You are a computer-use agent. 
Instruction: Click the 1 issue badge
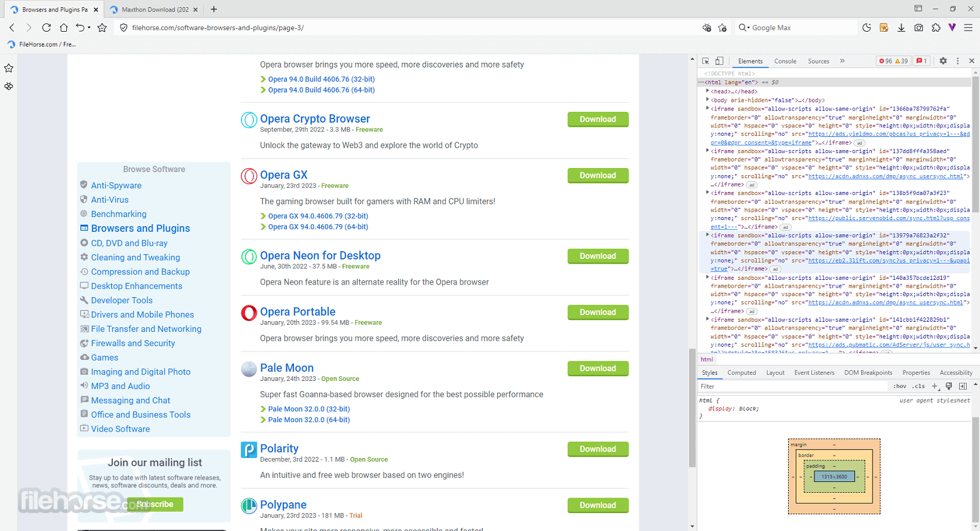pos(921,61)
